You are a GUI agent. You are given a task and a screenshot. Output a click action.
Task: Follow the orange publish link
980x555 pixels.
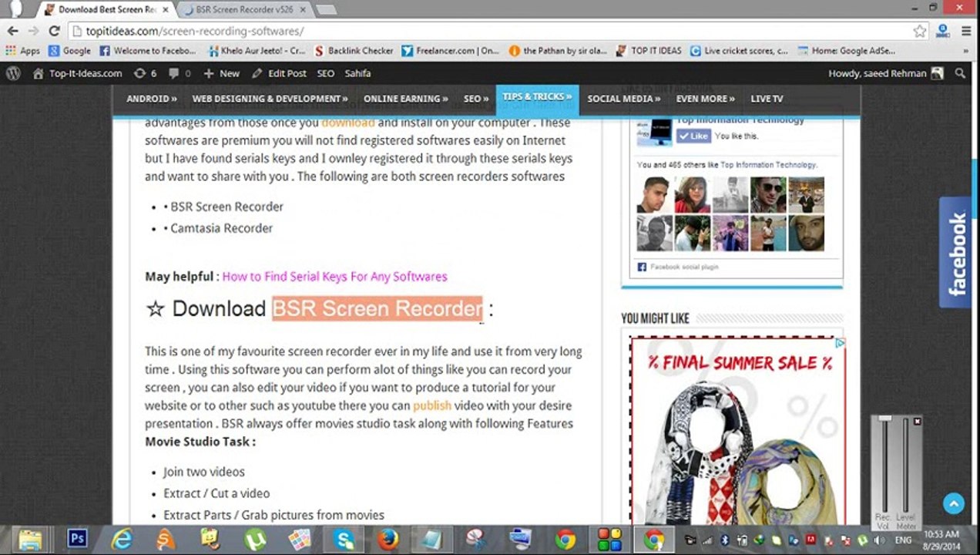tap(432, 405)
